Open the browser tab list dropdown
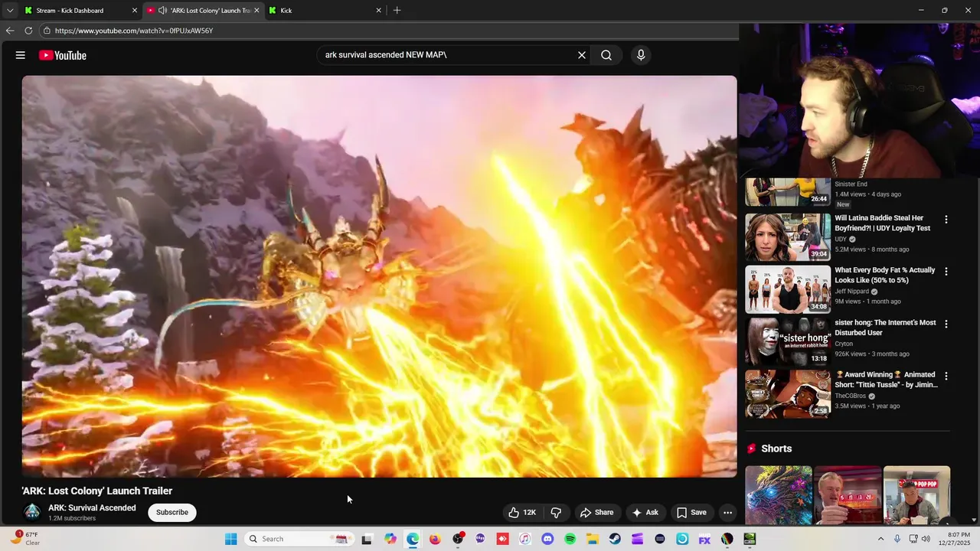 tap(9, 11)
